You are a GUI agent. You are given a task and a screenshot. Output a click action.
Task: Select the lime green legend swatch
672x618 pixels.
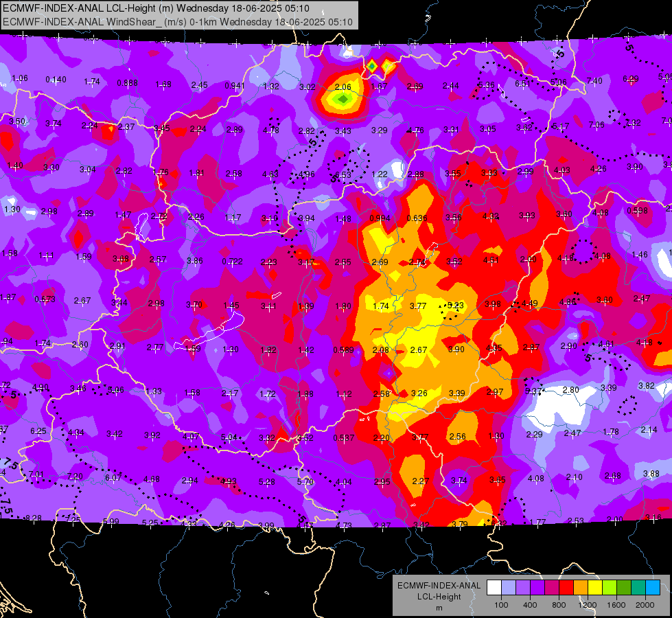(610, 587)
